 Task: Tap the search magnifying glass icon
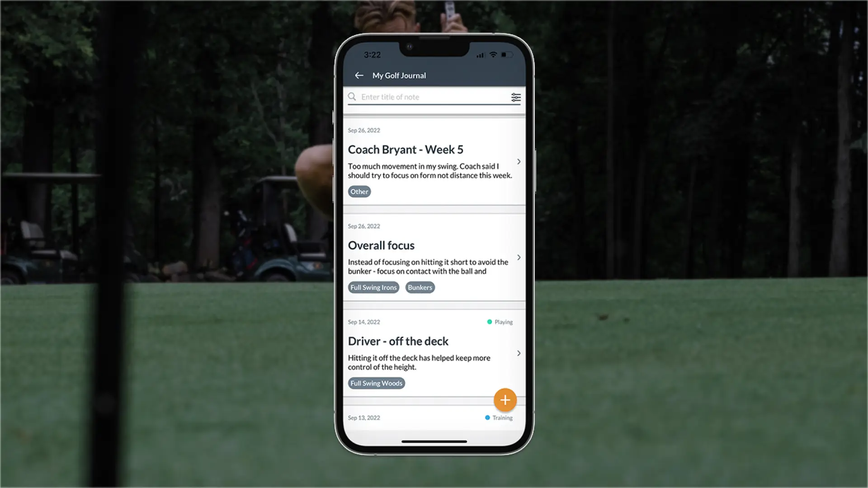(x=352, y=97)
